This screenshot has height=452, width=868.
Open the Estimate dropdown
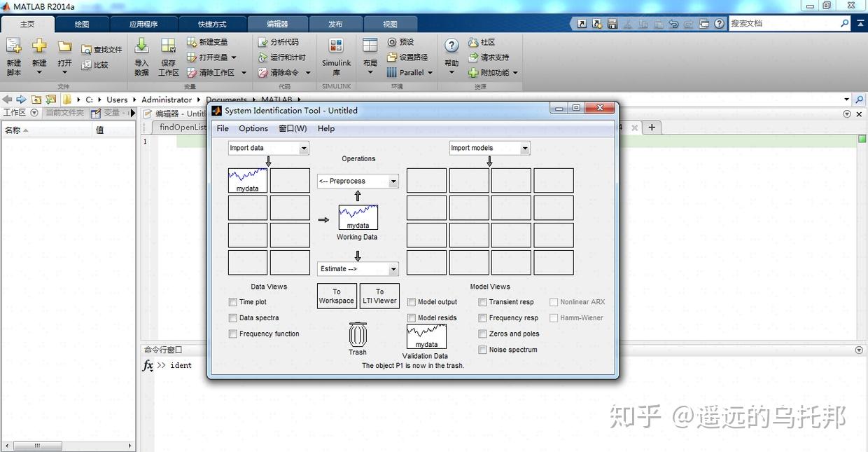point(358,268)
